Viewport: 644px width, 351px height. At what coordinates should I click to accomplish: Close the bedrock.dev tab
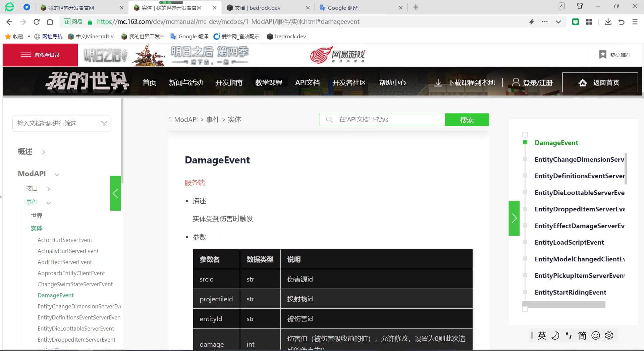coord(308,8)
